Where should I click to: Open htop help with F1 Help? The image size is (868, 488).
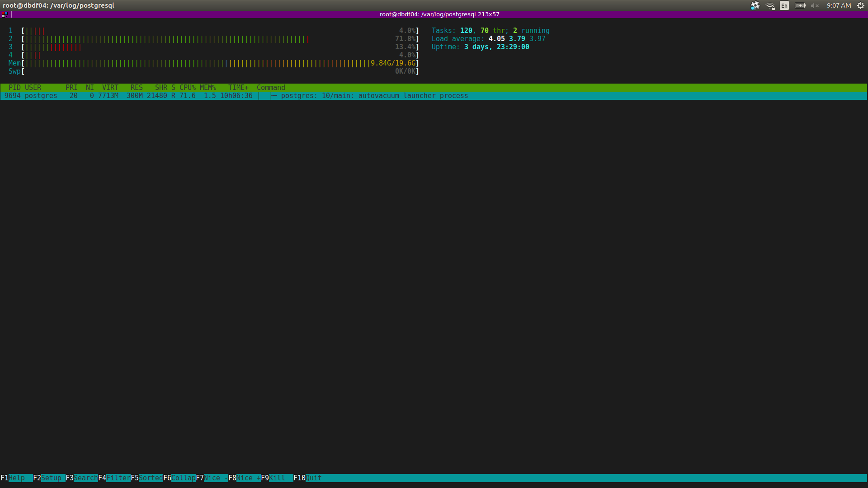14,478
